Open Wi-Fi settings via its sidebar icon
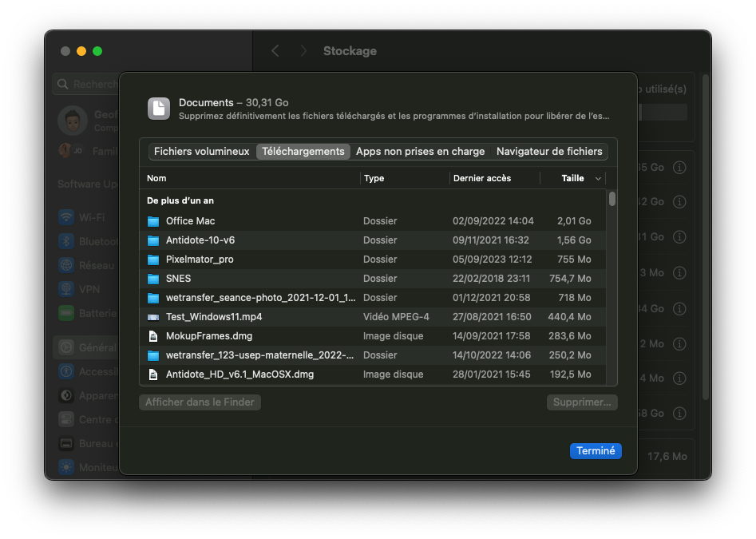 pyautogui.click(x=66, y=217)
